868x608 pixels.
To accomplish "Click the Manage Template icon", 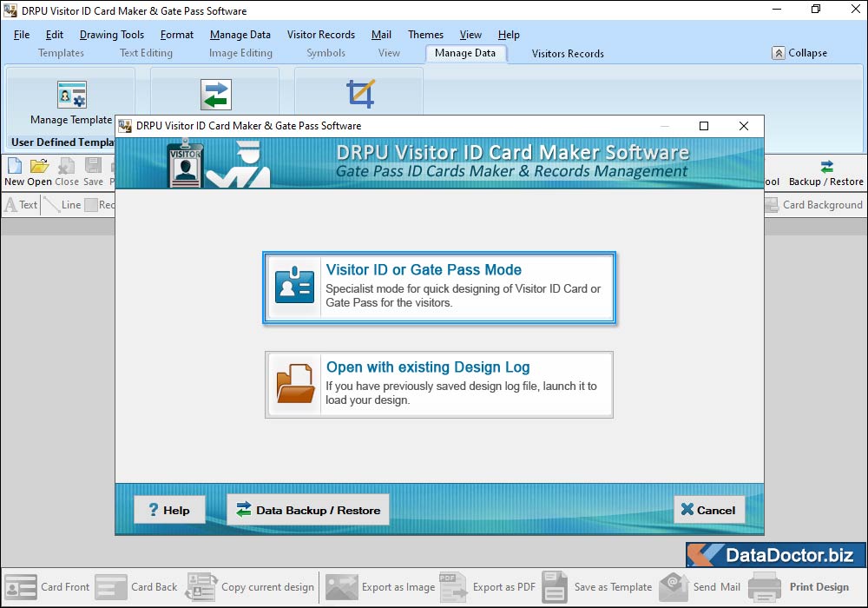I will [71, 95].
